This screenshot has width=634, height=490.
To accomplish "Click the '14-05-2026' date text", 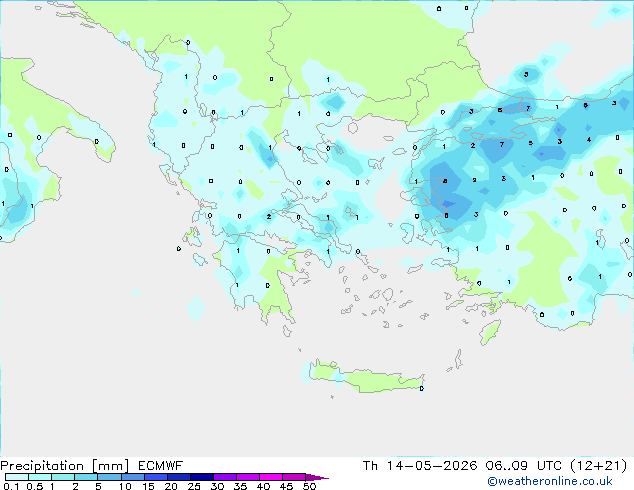I will point(431,466).
